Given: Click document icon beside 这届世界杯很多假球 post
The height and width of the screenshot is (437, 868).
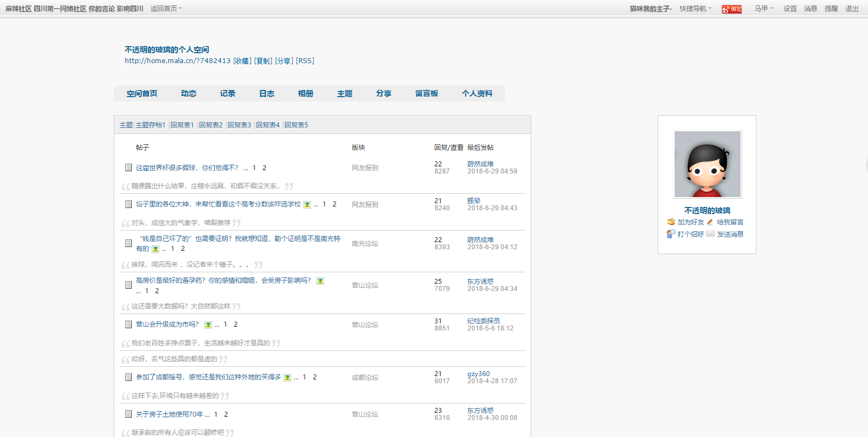Looking at the screenshot, I should click(128, 167).
